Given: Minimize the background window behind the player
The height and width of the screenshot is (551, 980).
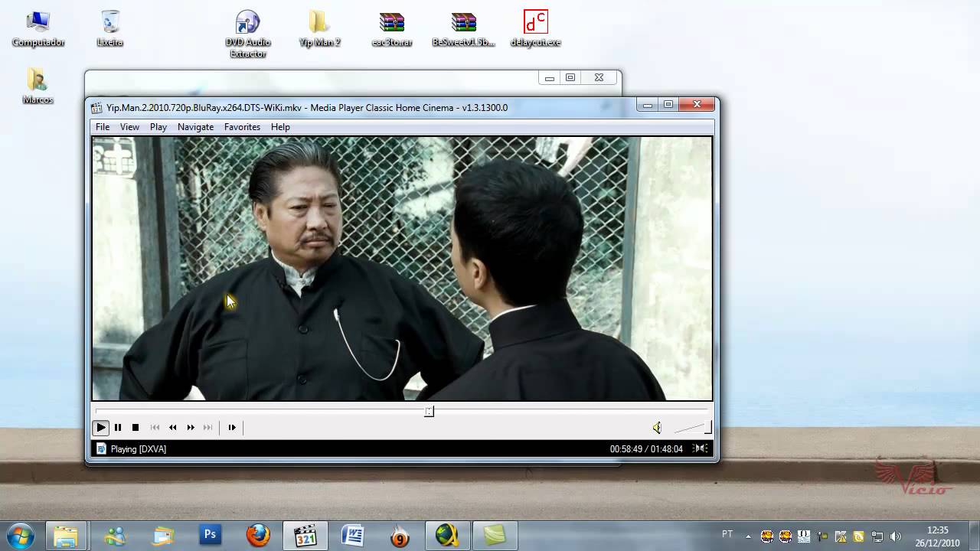Looking at the screenshot, I should point(549,77).
